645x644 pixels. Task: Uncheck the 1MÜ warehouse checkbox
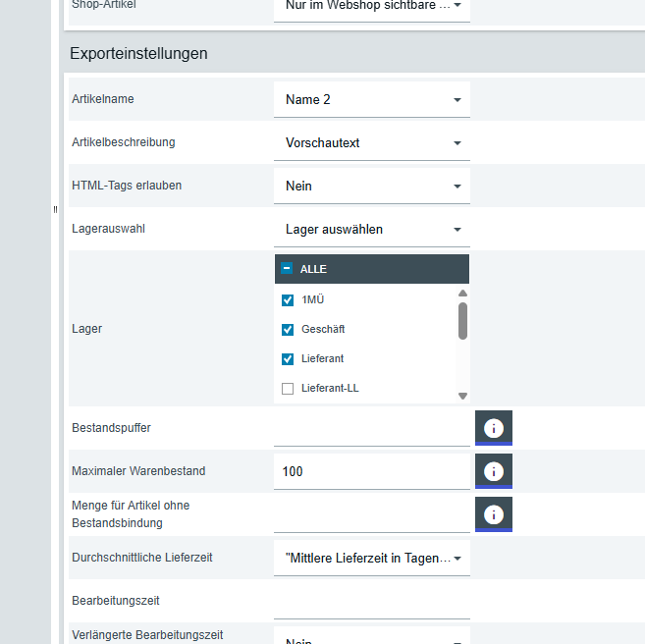(x=288, y=300)
